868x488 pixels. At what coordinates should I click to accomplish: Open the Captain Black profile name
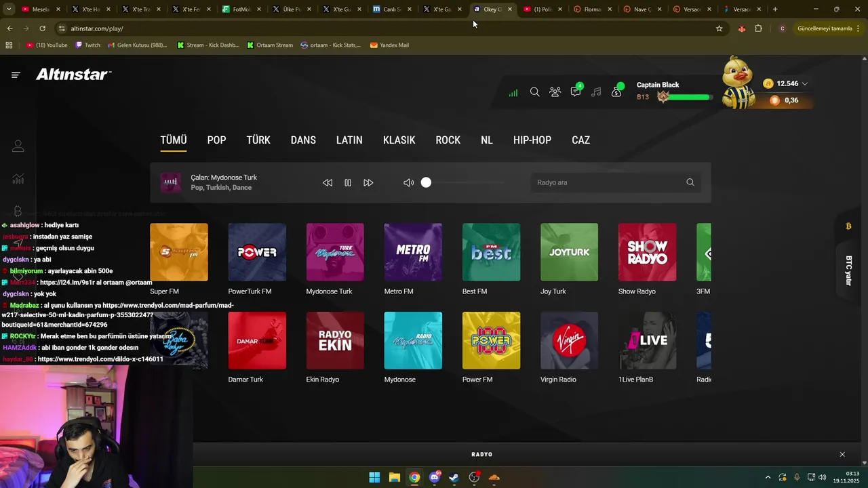[x=658, y=85]
